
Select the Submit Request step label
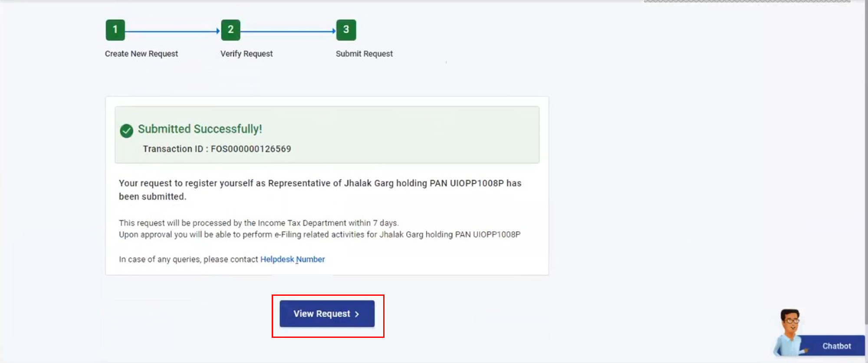364,54
